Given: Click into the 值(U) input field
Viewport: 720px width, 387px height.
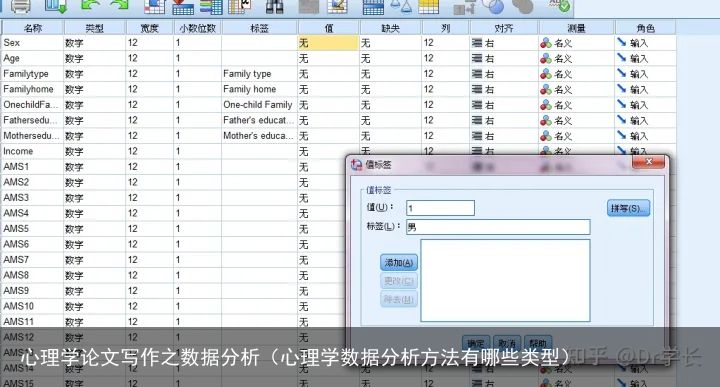Looking at the screenshot, I should click(x=440, y=208).
